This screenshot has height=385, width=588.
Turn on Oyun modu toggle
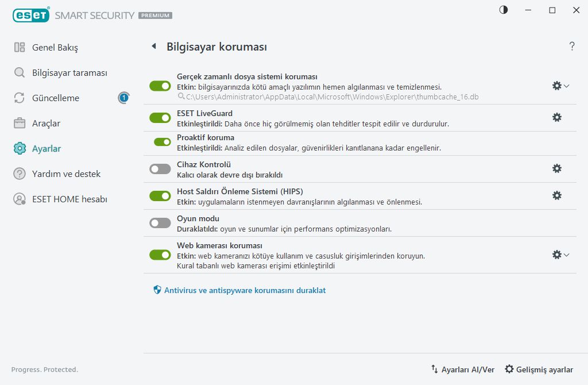coord(160,223)
